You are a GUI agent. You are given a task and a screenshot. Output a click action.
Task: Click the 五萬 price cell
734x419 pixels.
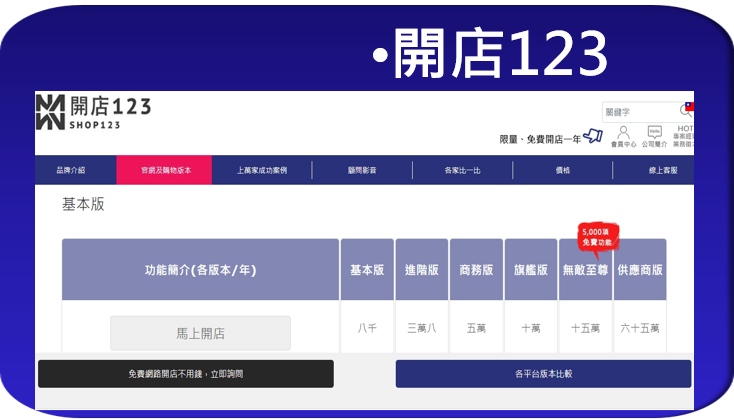coord(476,328)
